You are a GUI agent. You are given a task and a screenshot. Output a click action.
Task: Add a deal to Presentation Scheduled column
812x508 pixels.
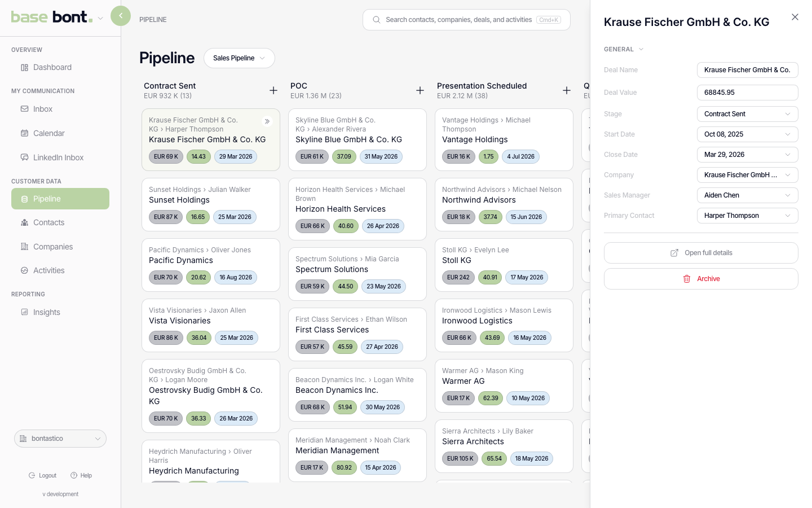567,90
